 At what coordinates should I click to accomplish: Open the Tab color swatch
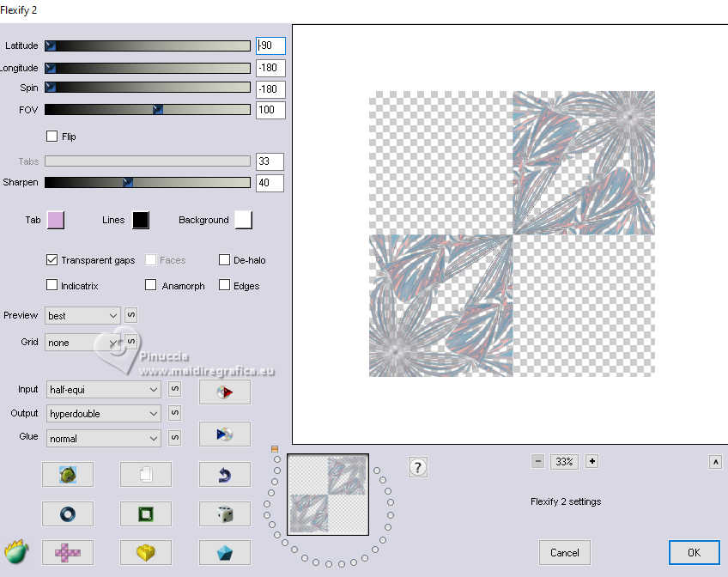click(x=56, y=220)
